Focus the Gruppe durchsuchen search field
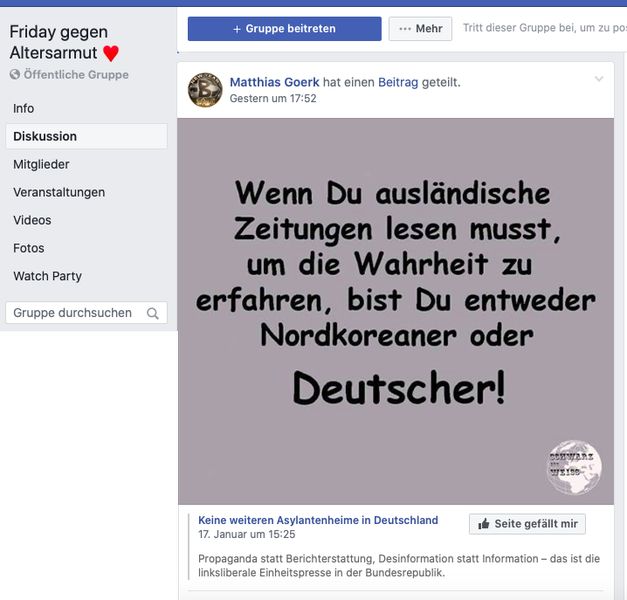Screen dimensions: 627x600 click(x=86, y=313)
